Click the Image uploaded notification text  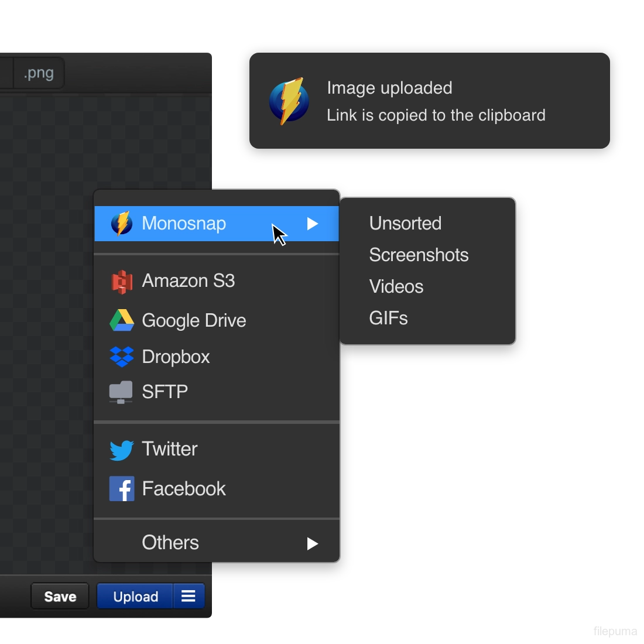point(389,88)
